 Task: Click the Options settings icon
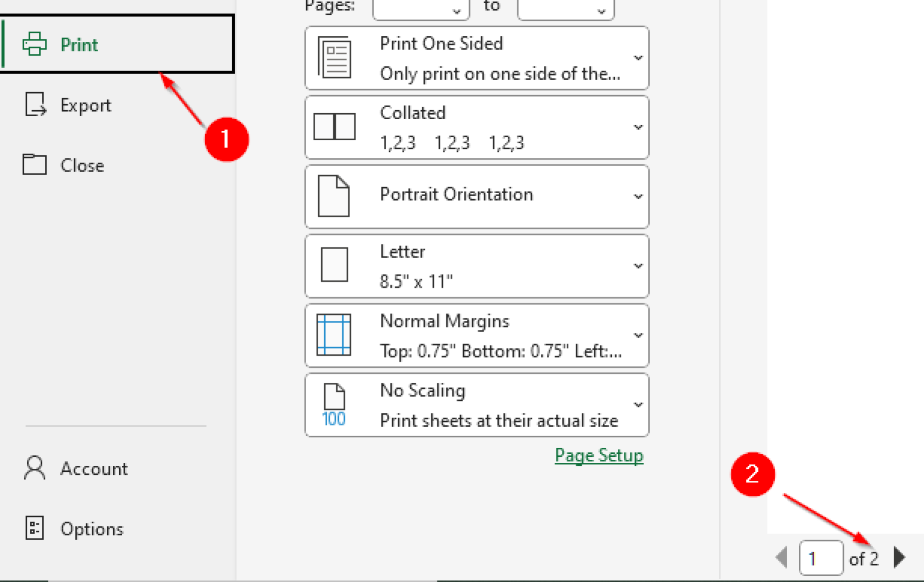coord(34,528)
